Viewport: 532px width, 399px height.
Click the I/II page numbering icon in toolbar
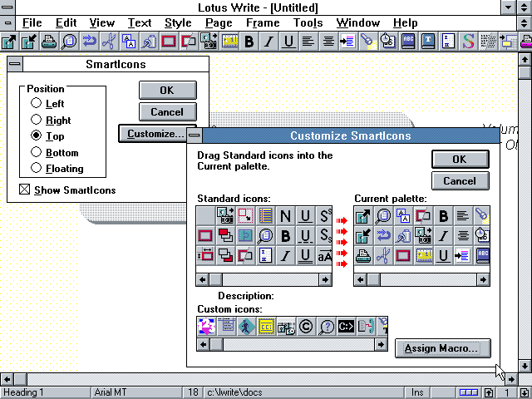point(448,42)
